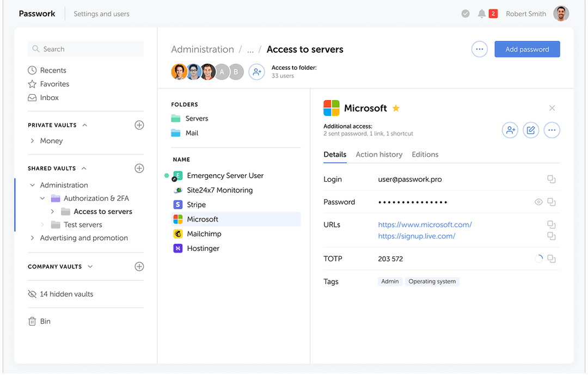Viewport: 588px width, 375px height.
Task: Copy the microsoft.com URL
Action: coord(551,224)
